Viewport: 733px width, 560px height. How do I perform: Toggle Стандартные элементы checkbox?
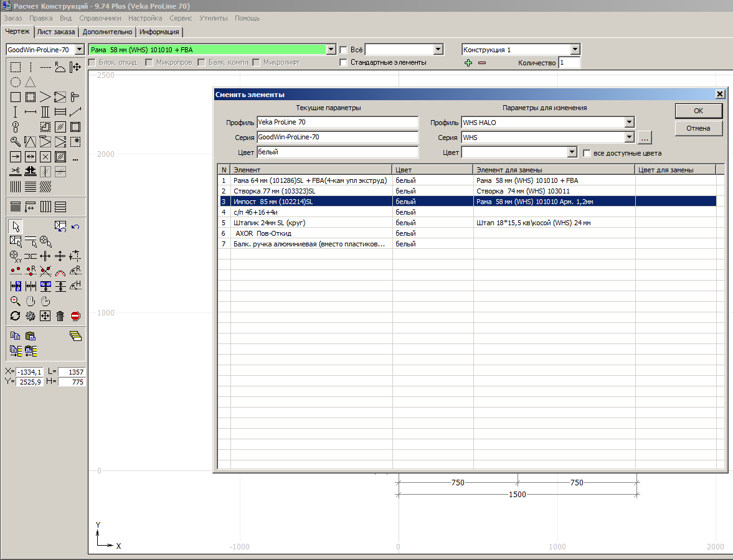344,62
